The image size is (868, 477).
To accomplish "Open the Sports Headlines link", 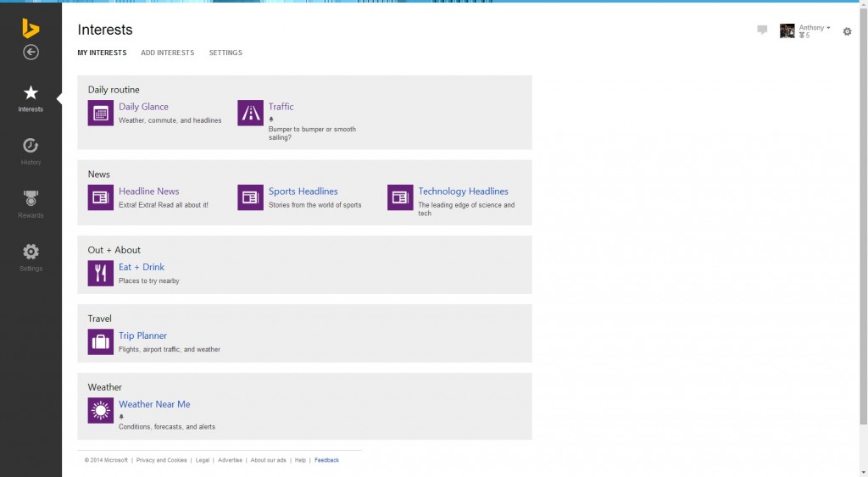I will (303, 191).
